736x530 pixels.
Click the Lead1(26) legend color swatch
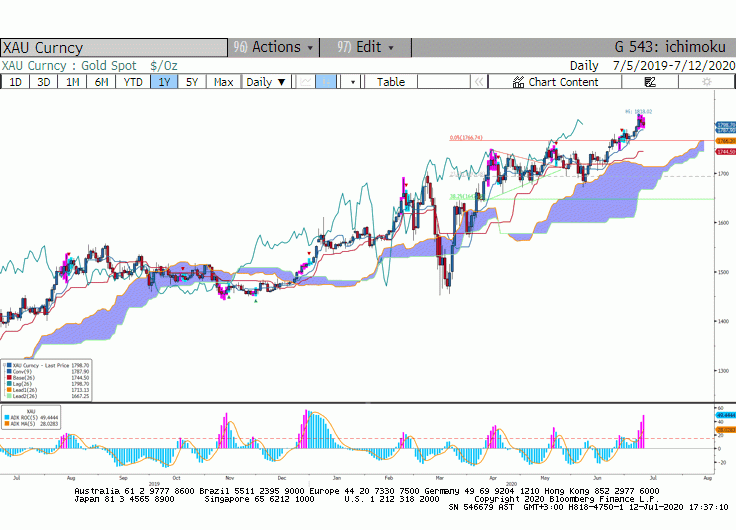(9, 390)
